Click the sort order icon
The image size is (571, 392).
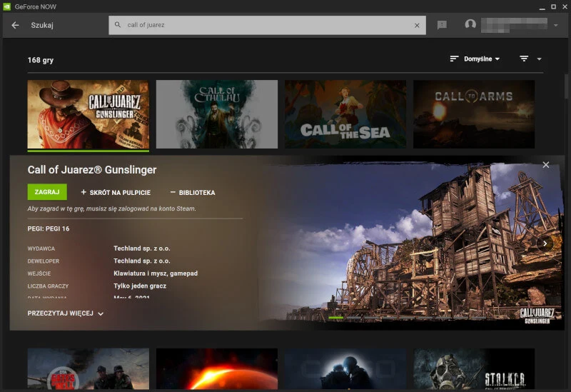click(454, 59)
